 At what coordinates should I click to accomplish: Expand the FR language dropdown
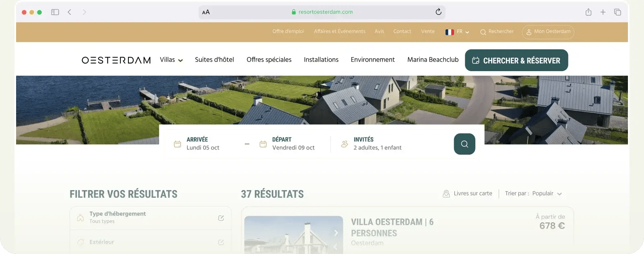pyautogui.click(x=458, y=32)
